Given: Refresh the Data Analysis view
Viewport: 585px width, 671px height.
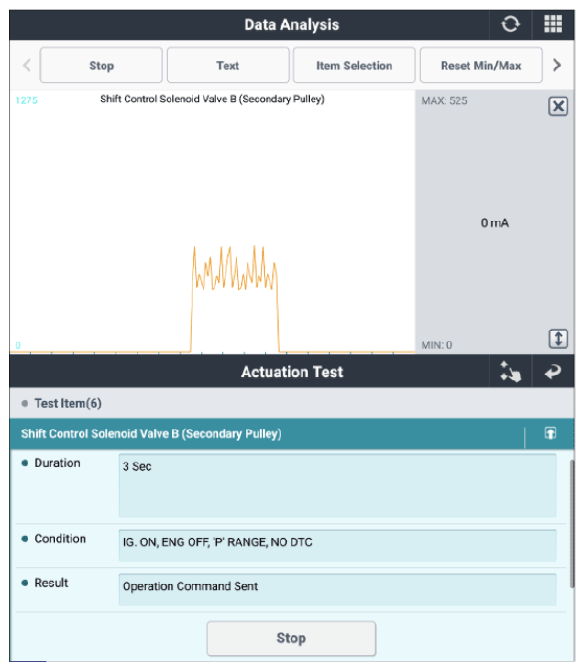Looking at the screenshot, I should (511, 24).
